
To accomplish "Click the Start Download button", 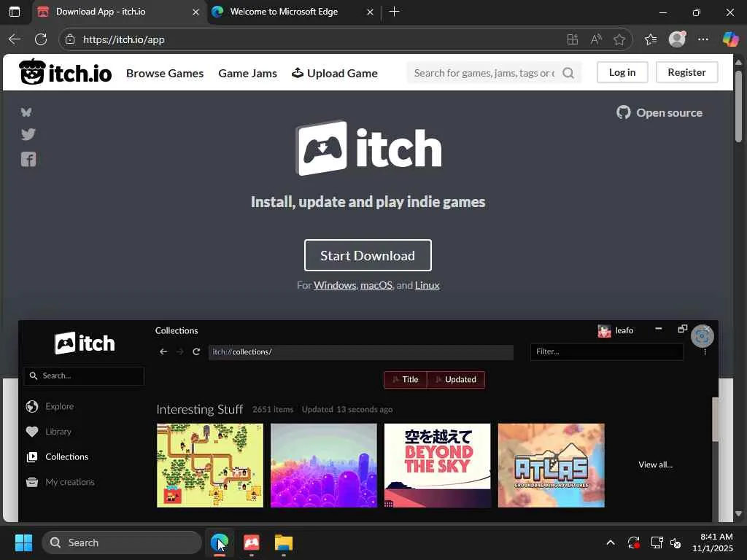I will 368,255.
